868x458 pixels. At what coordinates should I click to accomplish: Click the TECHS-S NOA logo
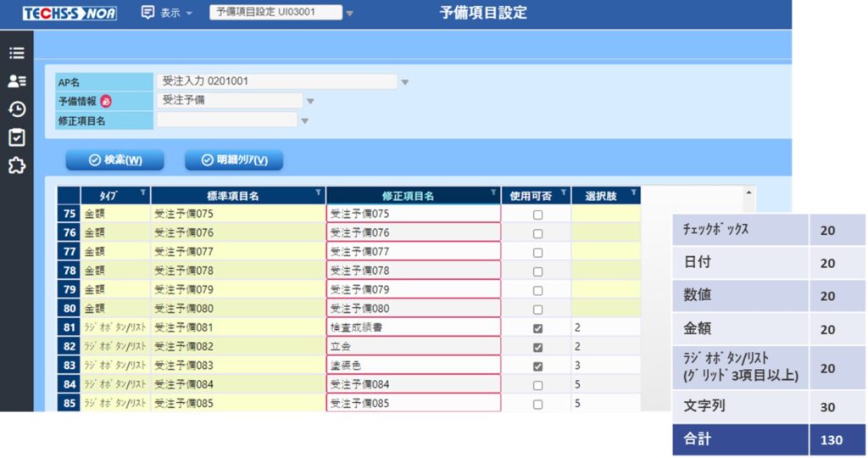(70, 14)
